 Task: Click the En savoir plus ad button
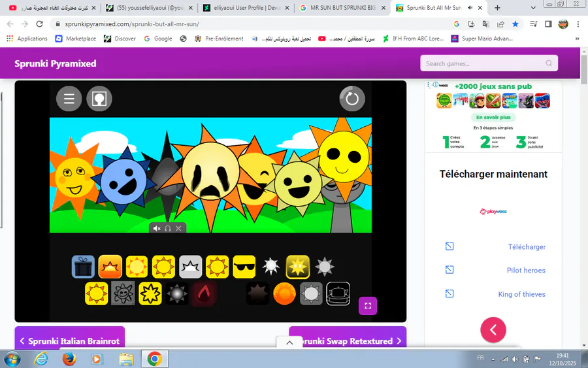coord(493,118)
